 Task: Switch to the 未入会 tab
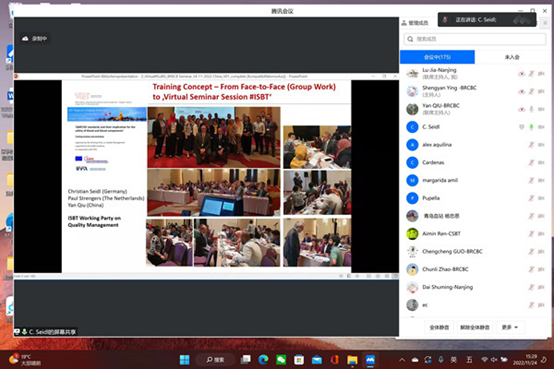(512, 57)
